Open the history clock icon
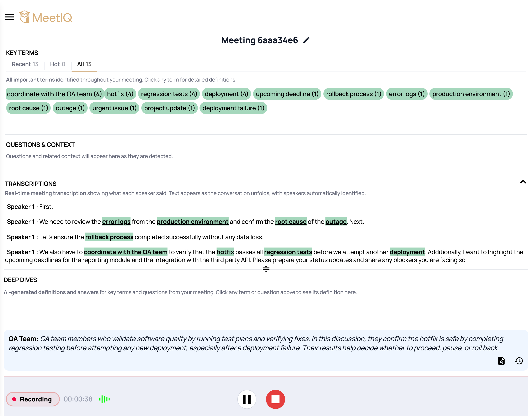The width and height of the screenshot is (532, 416). pyautogui.click(x=519, y=361)
